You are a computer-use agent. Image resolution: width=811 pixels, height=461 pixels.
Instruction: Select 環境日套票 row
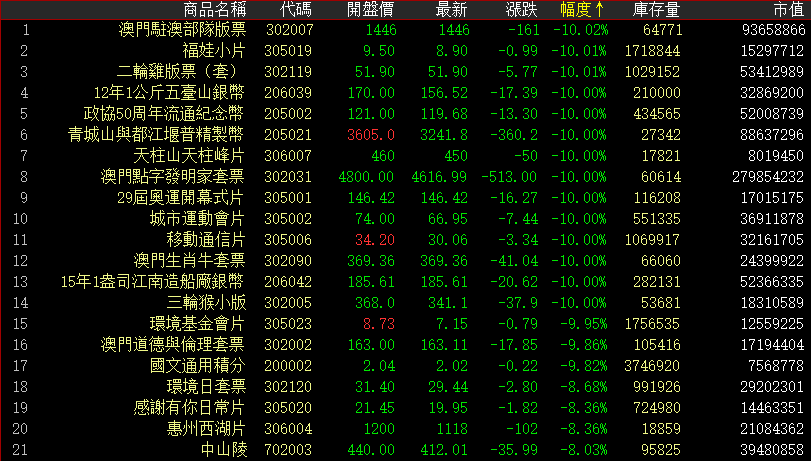[406, 387]
